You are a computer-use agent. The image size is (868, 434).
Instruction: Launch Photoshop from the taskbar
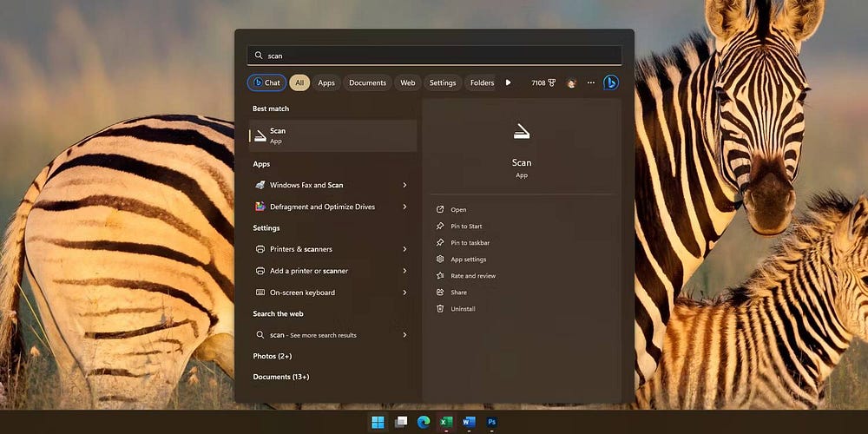pos(492,423)
